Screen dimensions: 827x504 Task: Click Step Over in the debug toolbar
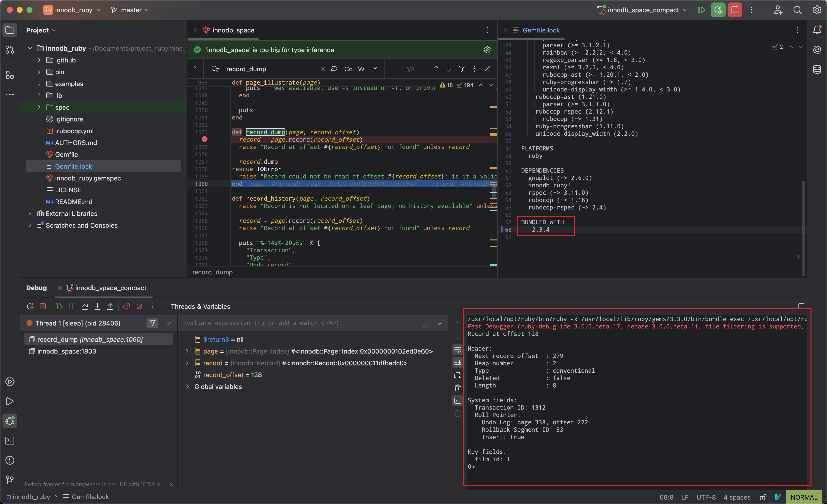pos(85,307)
